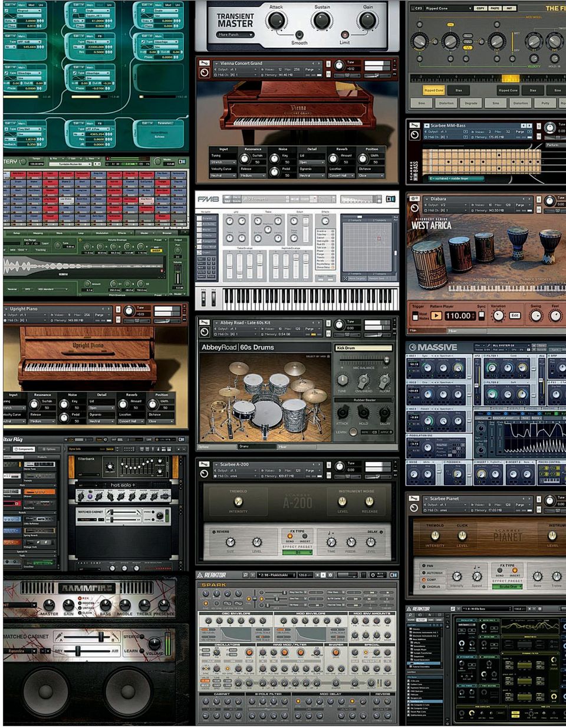Click the Delay Time knob on Scarbee A-200
Viewport: 566px width, 728px height.
(x=331, y=542)
